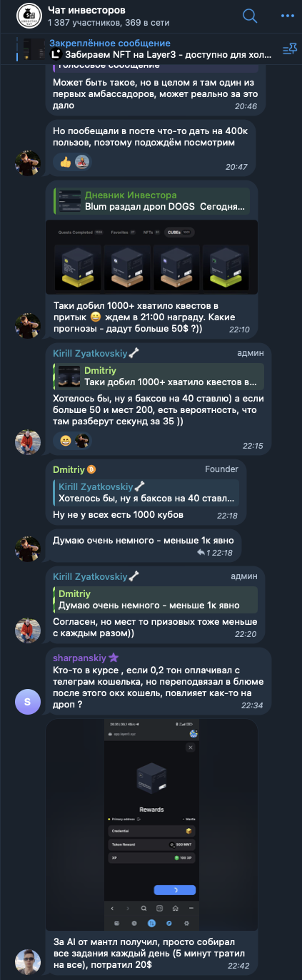Open the chat title Чат инвесторов info
The width and height of the screenshot is (302, 980).
click(x=86, y=10)
